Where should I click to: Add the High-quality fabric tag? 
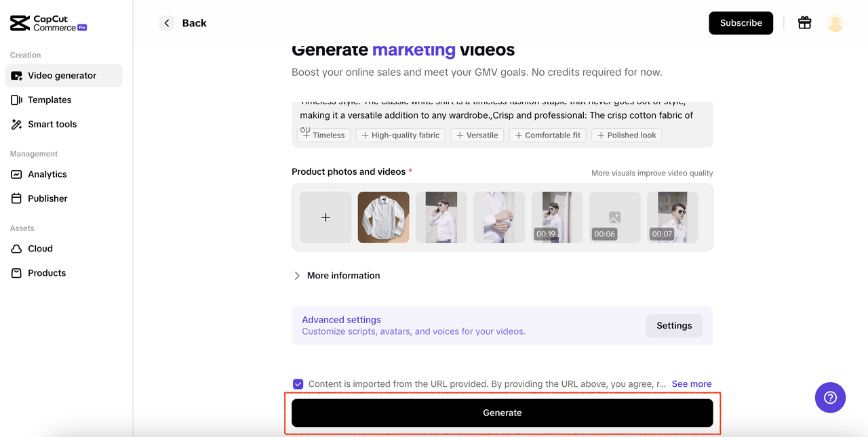pos(401,136)
